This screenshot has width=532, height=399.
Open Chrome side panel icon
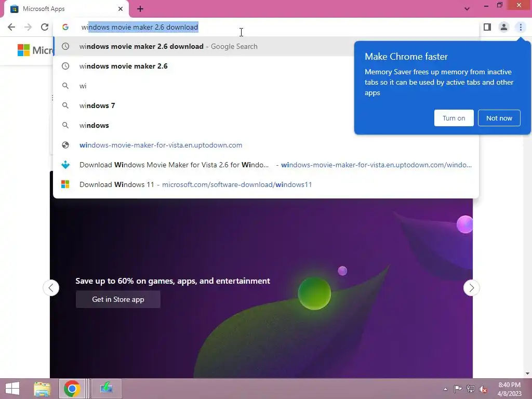[x=487, y=27]
